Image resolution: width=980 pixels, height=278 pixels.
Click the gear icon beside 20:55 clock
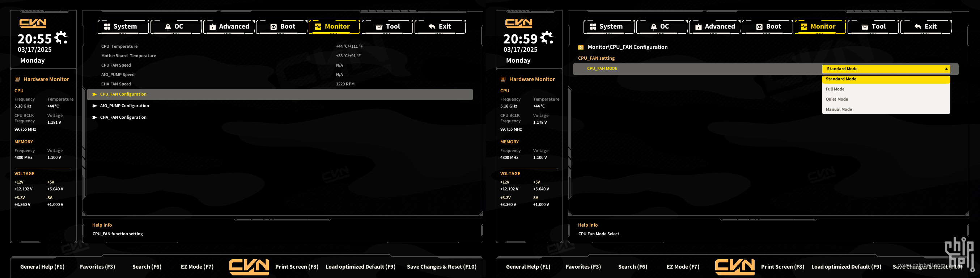(x=61, y=37)
